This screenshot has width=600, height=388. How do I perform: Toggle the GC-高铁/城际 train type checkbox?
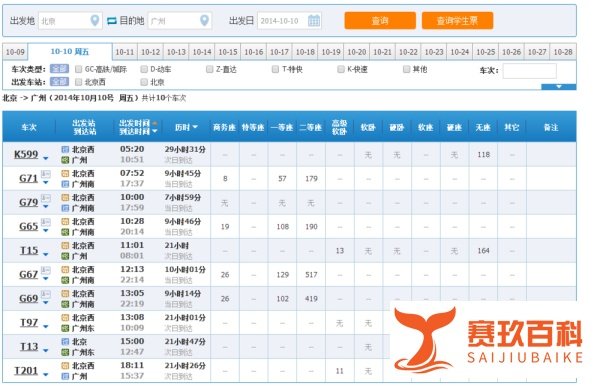point(78,69)
